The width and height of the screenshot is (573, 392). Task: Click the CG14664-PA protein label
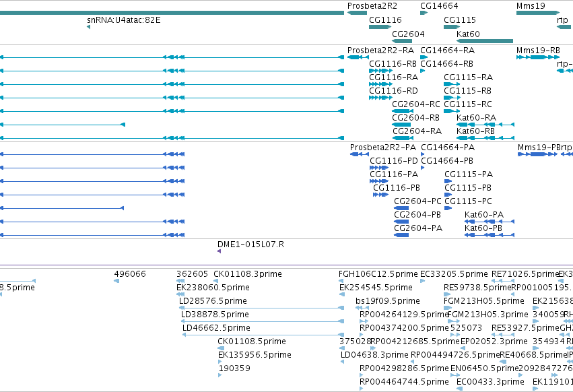[448, 148]
